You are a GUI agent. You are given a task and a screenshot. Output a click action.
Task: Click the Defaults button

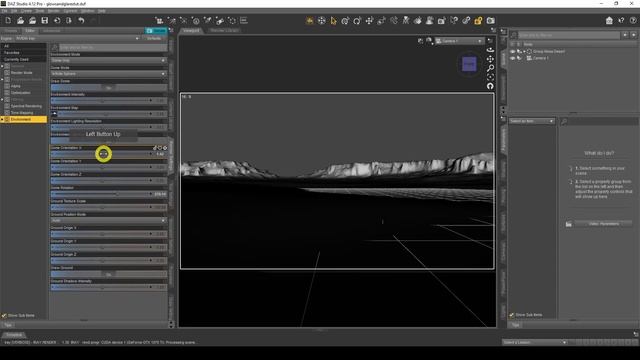coord(154,38)
